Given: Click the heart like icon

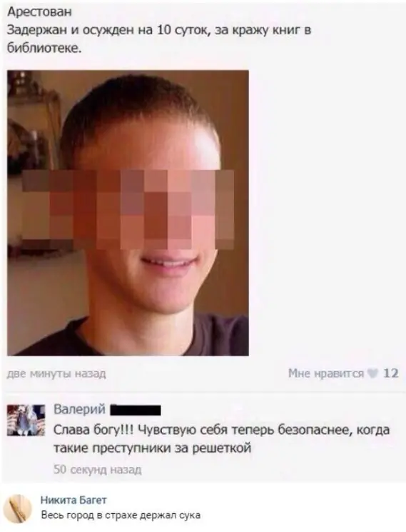Looking at the screenshot, I should 373,373.
